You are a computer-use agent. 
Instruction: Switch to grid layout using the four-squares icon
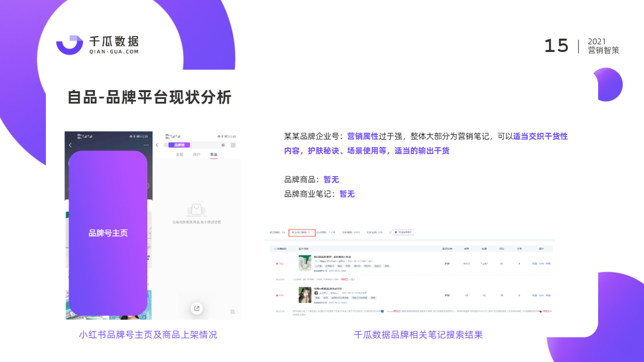233,145
